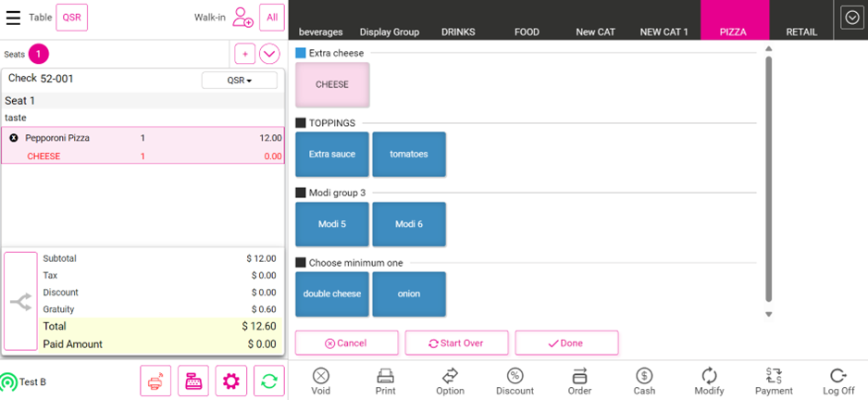Click the settings gear icon

(x=231, y=381)
